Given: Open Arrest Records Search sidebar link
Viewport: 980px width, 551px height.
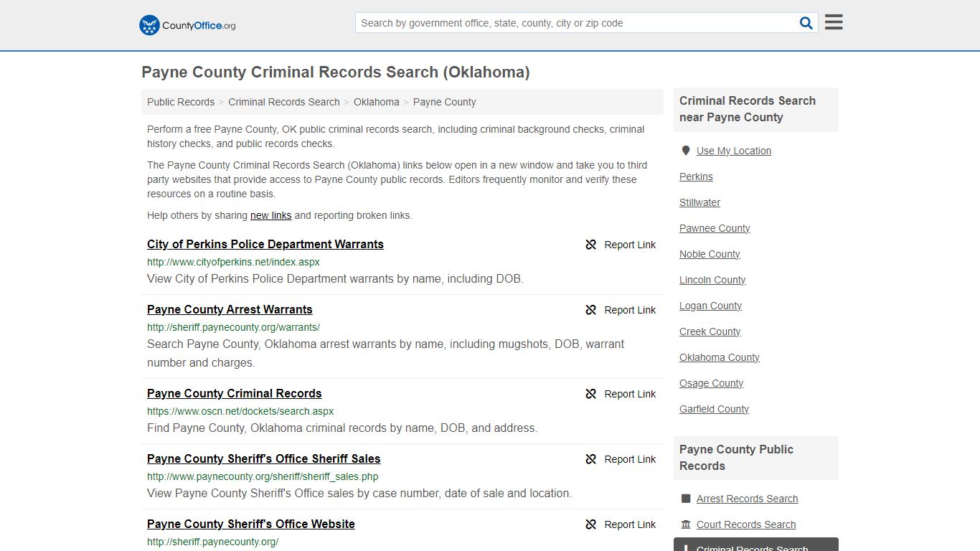Looking at the screenshot, I should 747,499.
